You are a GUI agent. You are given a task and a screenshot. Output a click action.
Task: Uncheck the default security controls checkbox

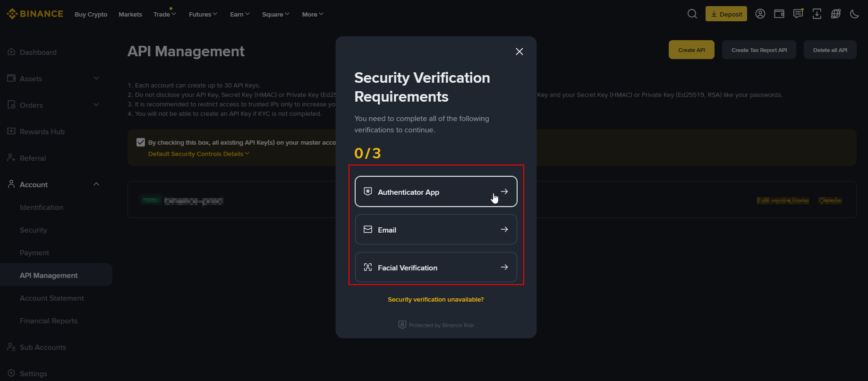click(x=141, y=142)
